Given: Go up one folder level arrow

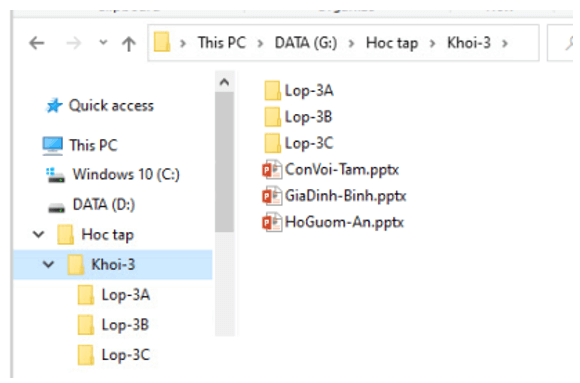Looking at the screenshot, I should 129,44.
